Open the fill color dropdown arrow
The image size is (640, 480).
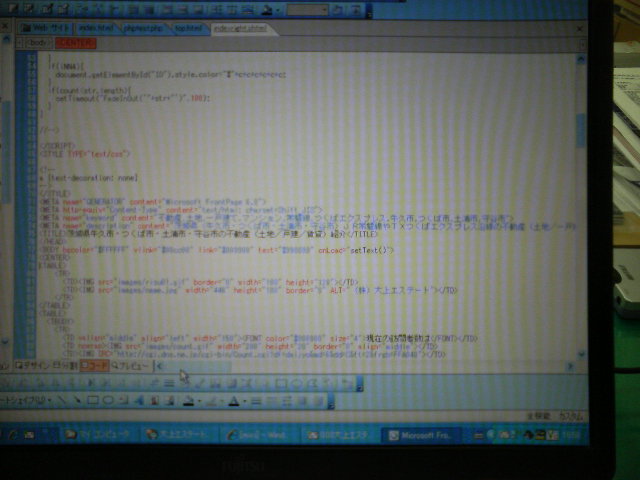click(x=199, y=401)
